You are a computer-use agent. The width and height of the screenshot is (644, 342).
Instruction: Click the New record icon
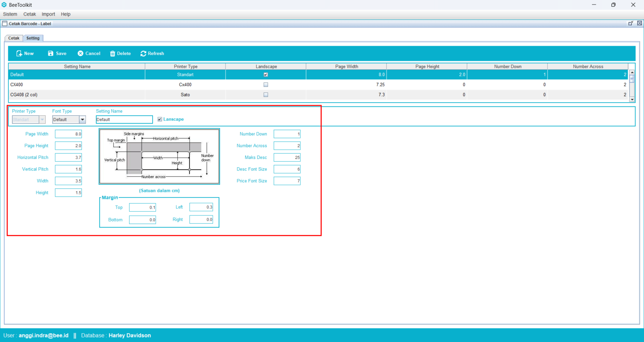[19, 54]
